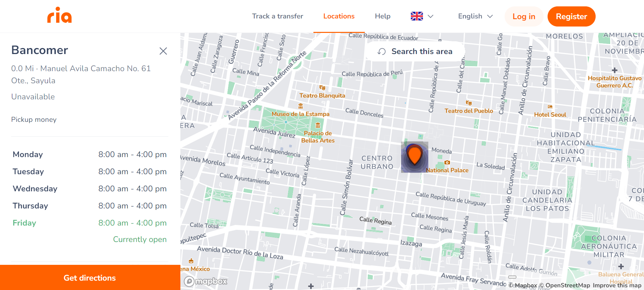Screen dimensions: 644x290
Task: Open Track a transfer page
Action: 277,16
